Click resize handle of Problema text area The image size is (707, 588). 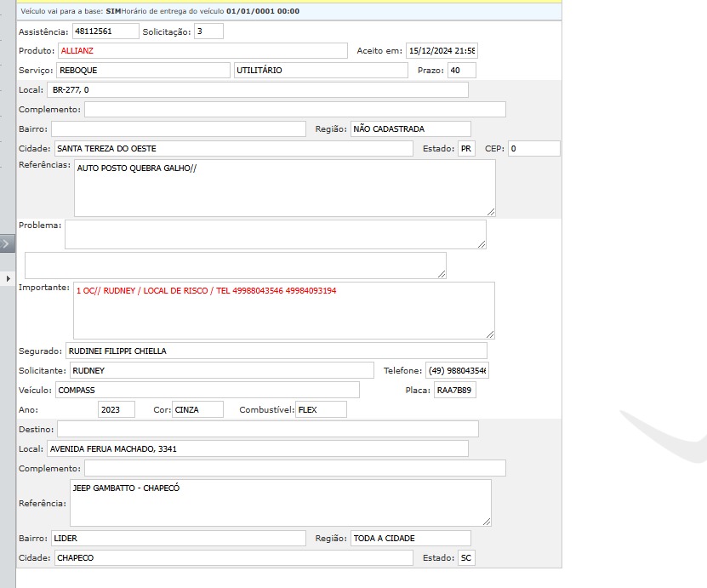(x=482, y=244)
